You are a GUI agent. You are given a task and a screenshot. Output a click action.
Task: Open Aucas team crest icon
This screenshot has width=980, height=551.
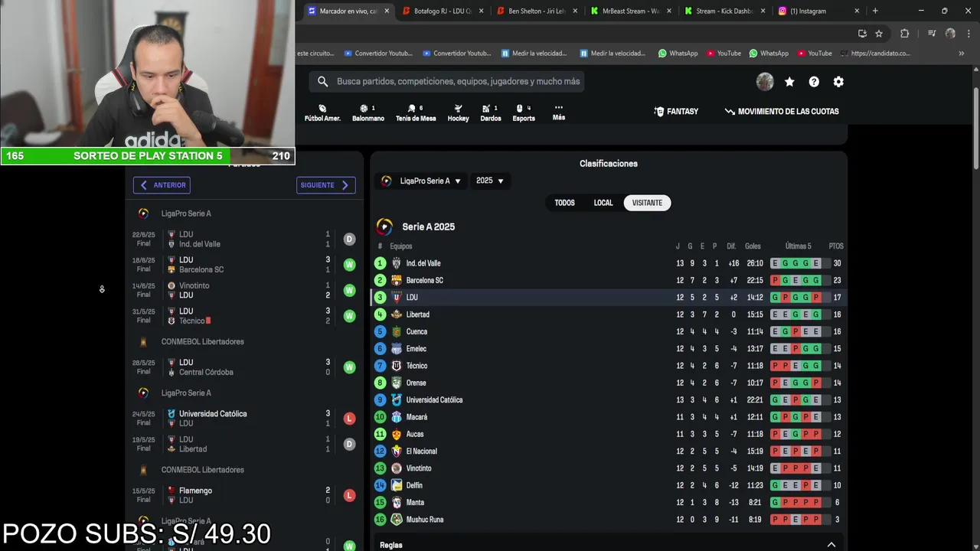tap(397, 434)
